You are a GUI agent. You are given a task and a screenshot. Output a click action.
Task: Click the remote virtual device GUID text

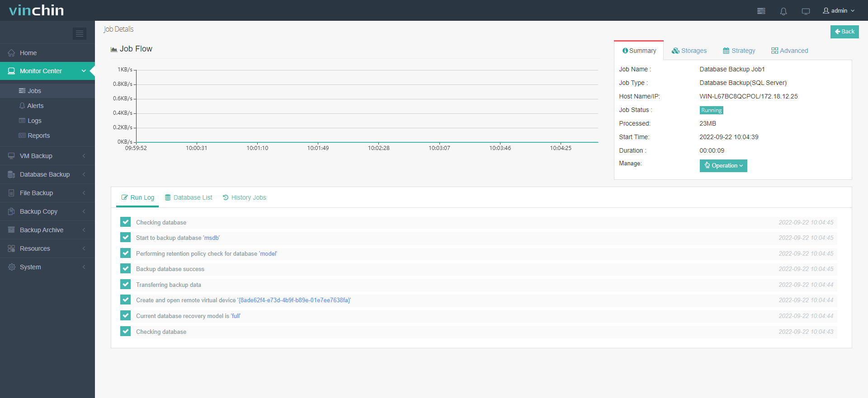(x=294, y=300)
